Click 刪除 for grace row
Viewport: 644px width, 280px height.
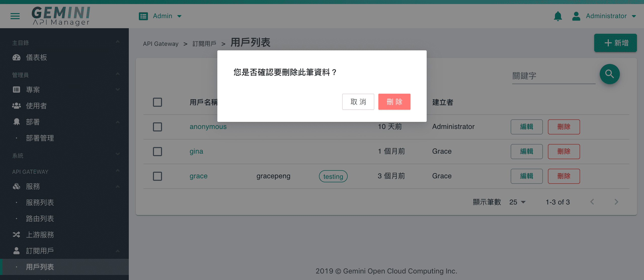click(564, 176)
